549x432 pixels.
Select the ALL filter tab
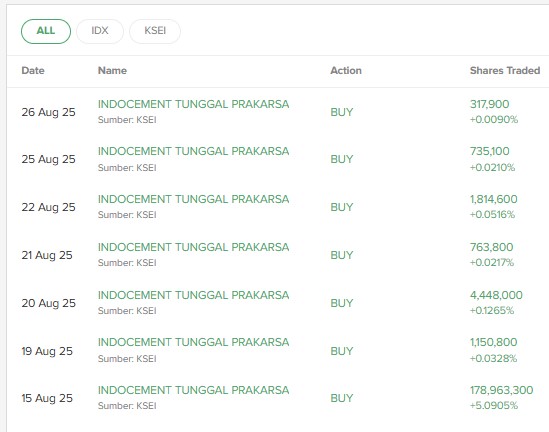[46, 31]
